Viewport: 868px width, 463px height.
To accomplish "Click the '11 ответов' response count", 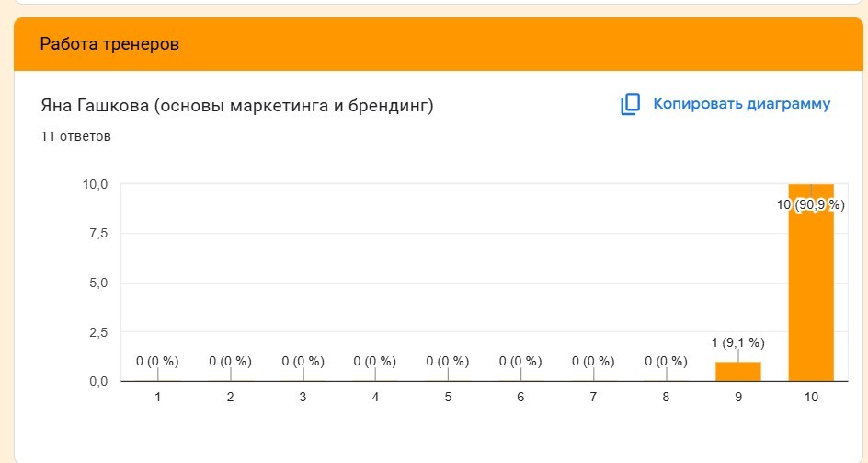I will pos(75,136).
